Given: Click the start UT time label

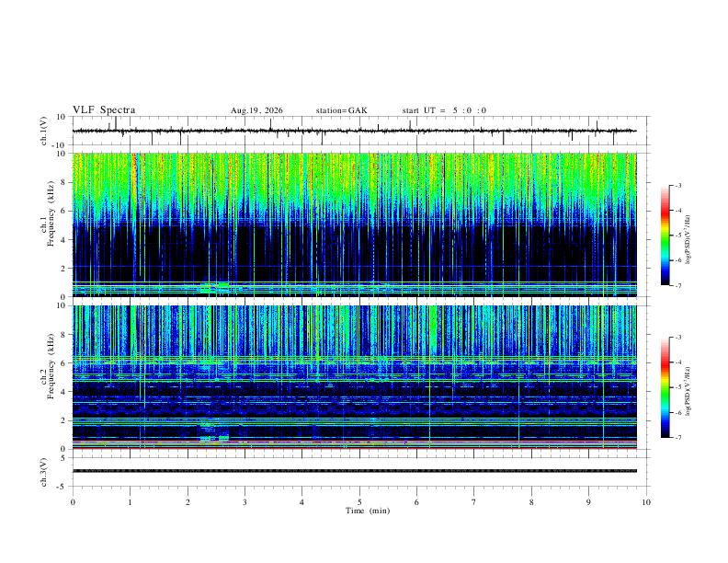Looking at the screenshot, I should pyautogui.click(x=444, y=110).
